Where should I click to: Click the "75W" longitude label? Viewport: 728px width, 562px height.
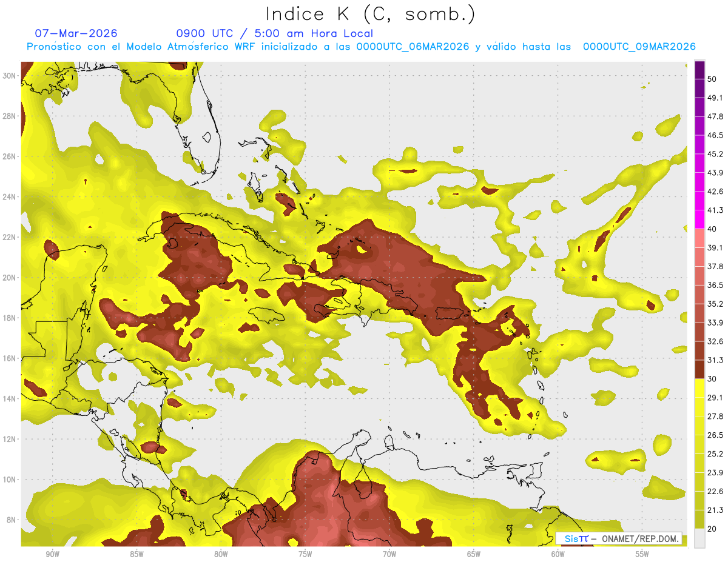[x=305, y=554]
